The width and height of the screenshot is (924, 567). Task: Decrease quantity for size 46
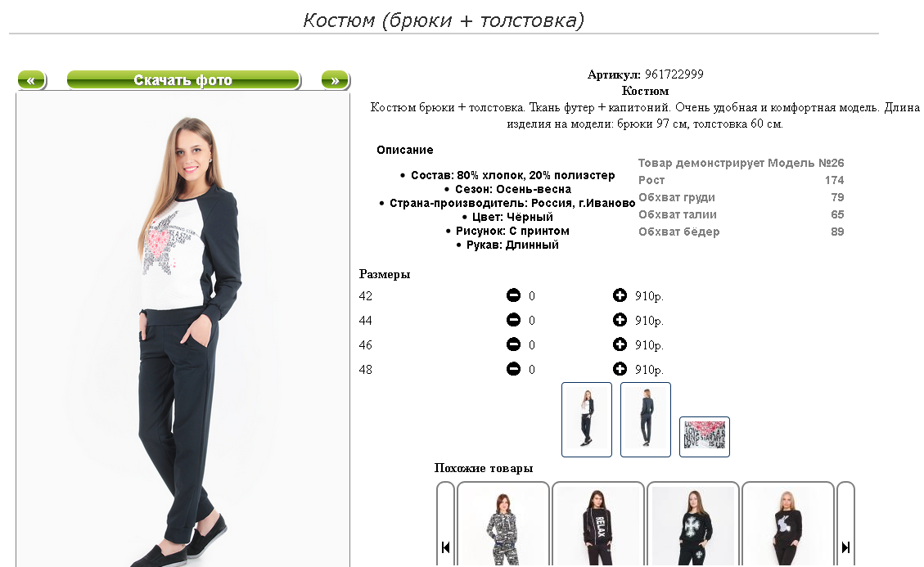point(513,344)
